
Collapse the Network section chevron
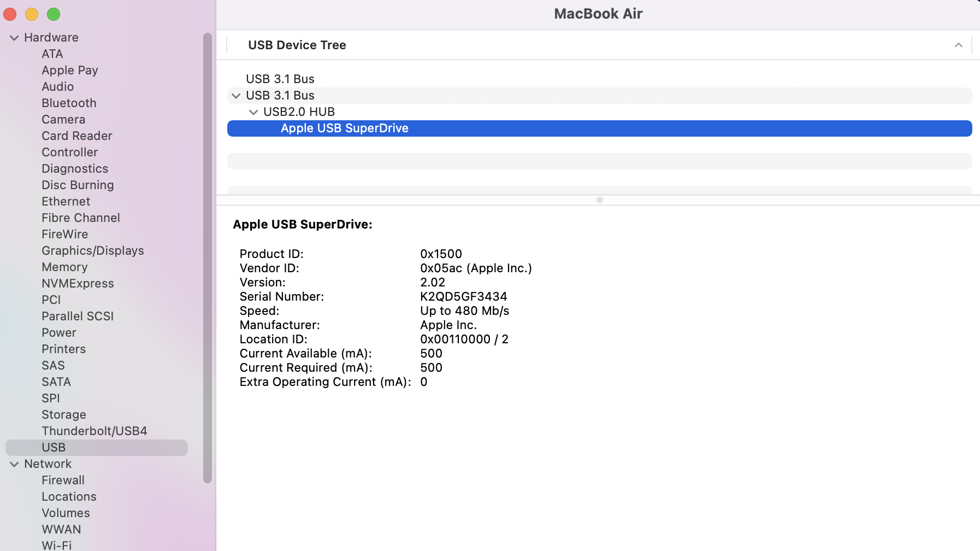(x=14, y=464)
